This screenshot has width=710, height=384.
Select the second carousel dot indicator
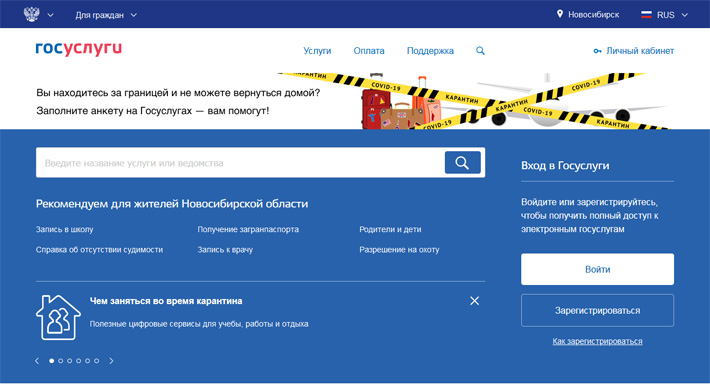[61, 361]
